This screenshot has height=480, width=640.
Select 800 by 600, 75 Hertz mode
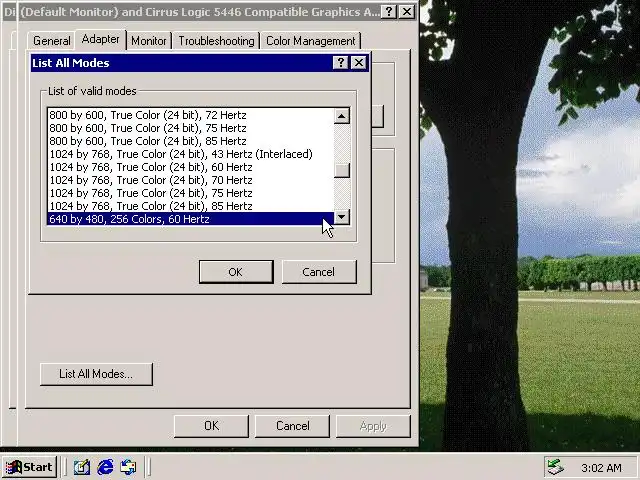coord(190,128)
